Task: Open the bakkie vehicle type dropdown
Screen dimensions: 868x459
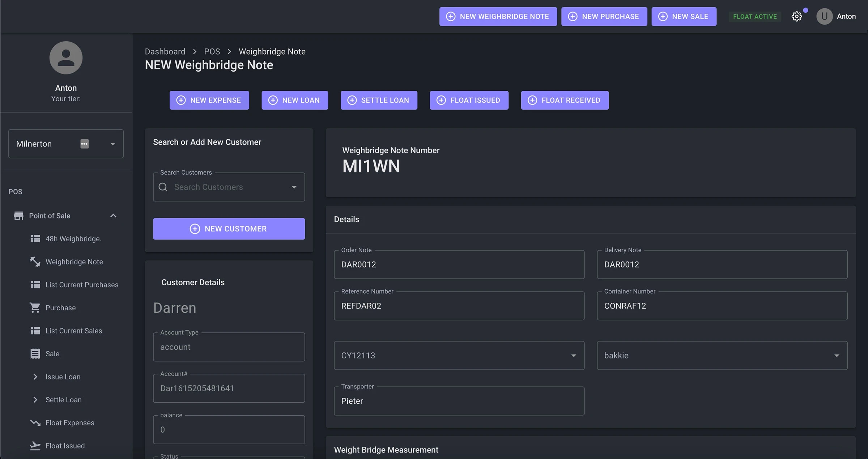Action: point(837,356)
